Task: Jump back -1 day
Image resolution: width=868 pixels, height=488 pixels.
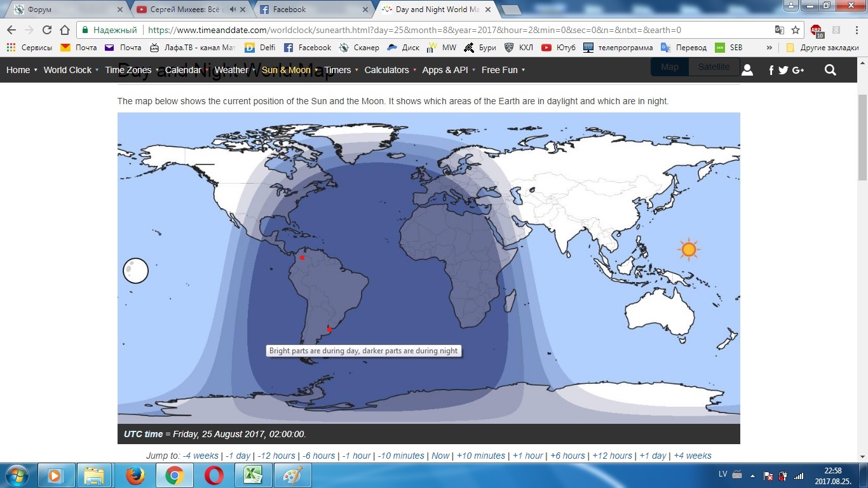Action: click(238, 456)
